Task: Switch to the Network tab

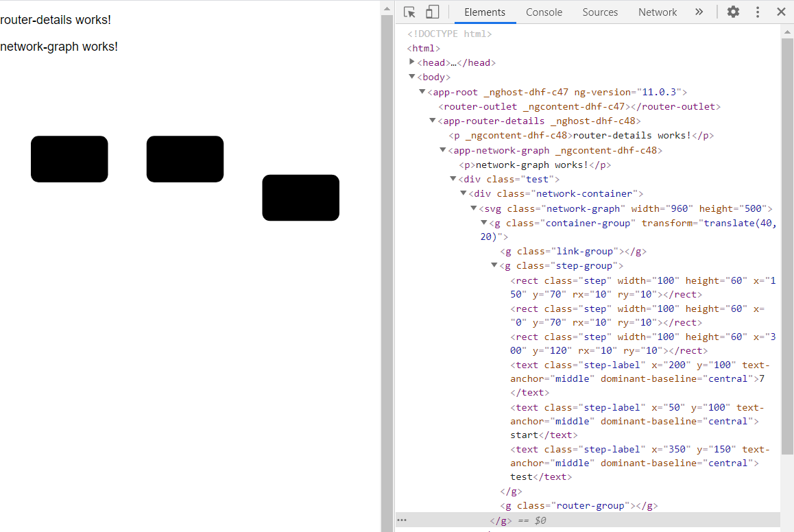Action: [x=658, y=12]
